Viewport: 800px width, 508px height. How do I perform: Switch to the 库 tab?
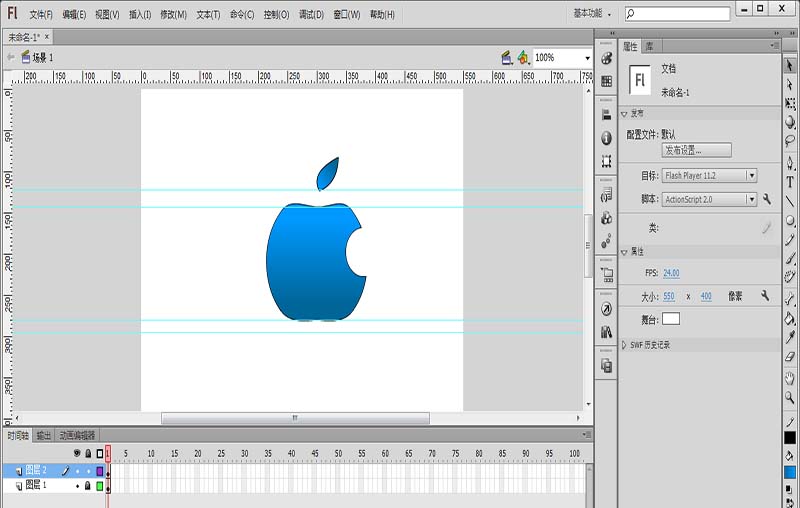649,46
